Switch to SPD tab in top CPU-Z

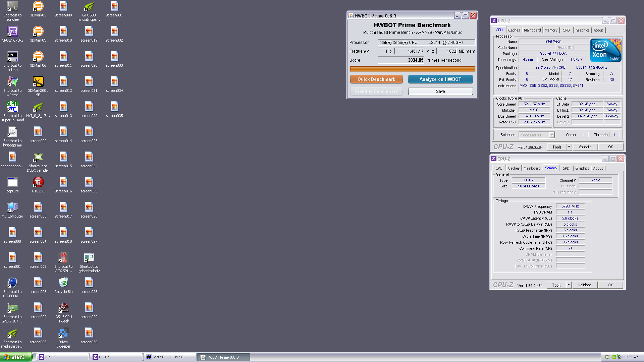566,30
